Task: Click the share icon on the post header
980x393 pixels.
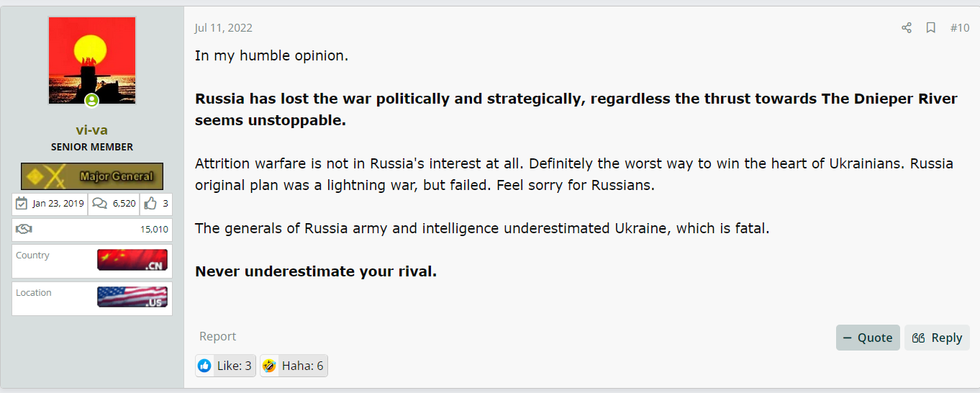Action: [907, 28]
